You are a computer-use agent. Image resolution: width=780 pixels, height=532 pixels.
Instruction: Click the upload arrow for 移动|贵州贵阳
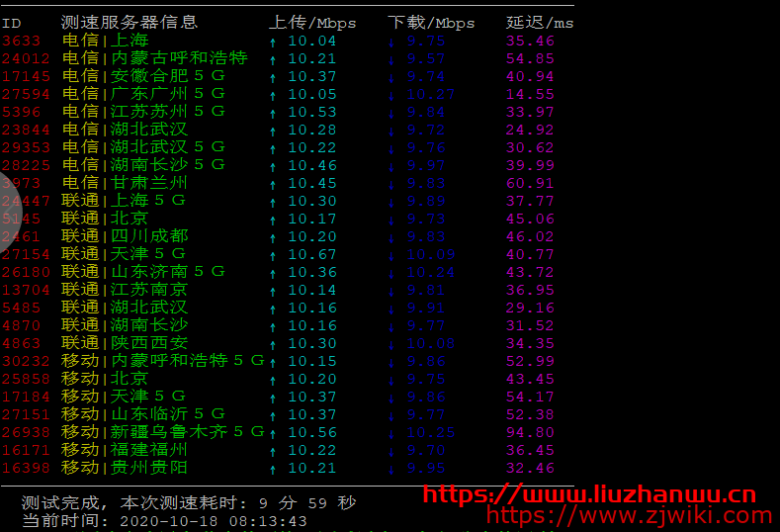click(273, 469)
